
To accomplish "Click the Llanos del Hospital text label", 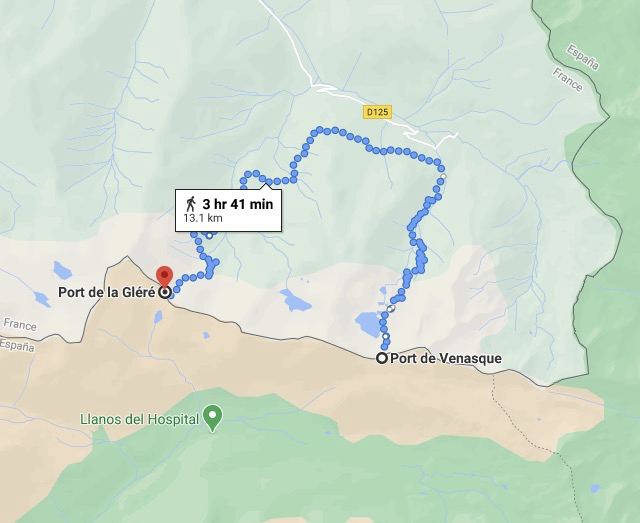I will [139, 419].
